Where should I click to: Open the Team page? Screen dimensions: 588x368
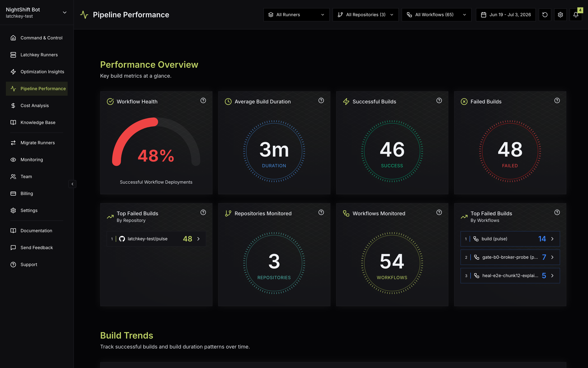click(x=37, y=176)
